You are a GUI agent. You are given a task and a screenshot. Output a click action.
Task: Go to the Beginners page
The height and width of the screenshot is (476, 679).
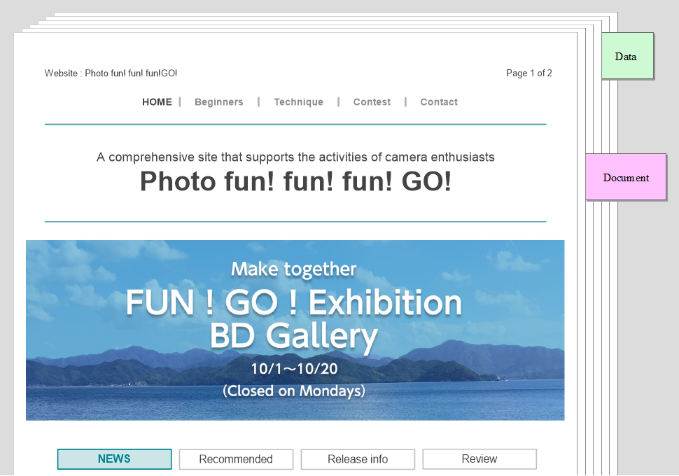(x=219, y=102)
